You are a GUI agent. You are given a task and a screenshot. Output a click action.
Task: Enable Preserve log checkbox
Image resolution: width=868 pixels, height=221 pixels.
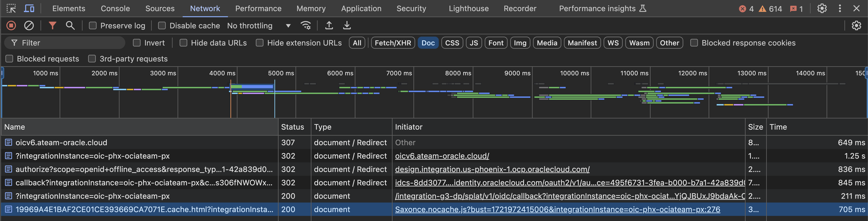tap(93, 26)
